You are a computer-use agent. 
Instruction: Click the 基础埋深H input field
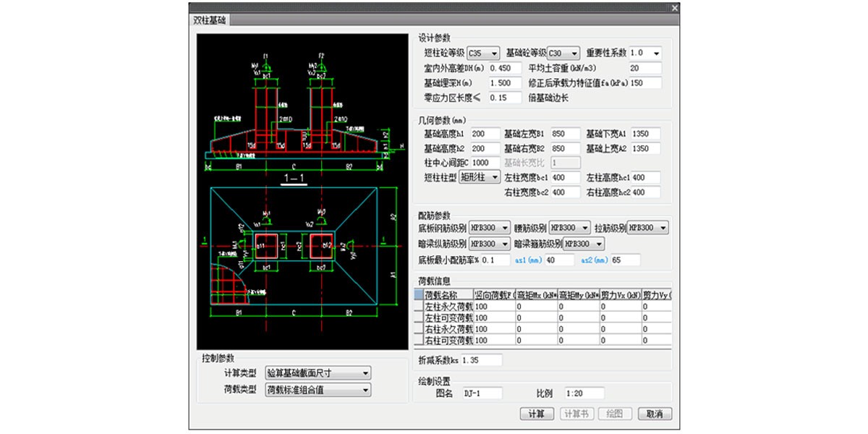click(505, 83)
